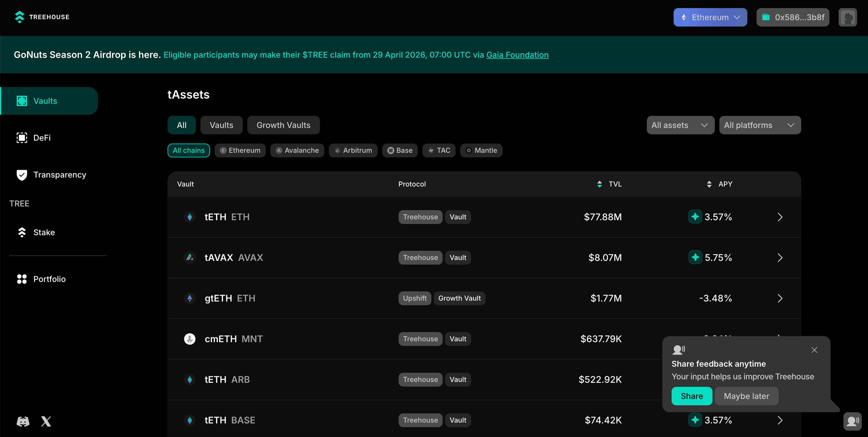
Task: Filter vaults by Mantle chain
Action: point(481,150)
